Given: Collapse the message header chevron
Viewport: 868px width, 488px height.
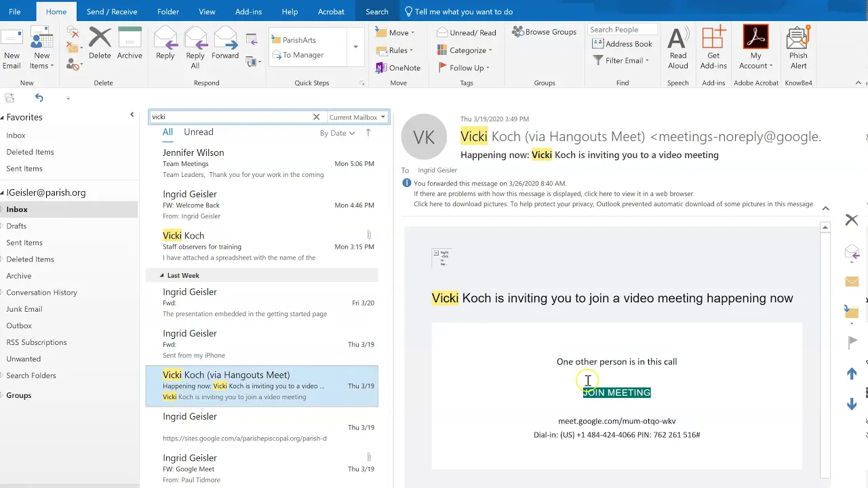Looking at the screenshot, I should pos(825,208).
